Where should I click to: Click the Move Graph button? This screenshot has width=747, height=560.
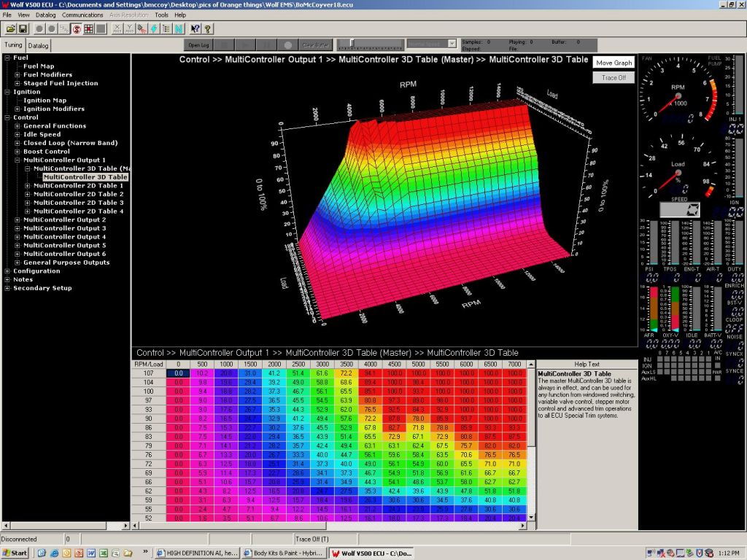pos(614,63)
